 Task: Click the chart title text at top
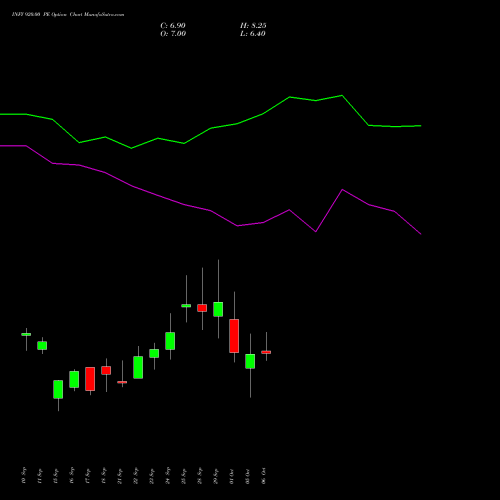(68, 15)
